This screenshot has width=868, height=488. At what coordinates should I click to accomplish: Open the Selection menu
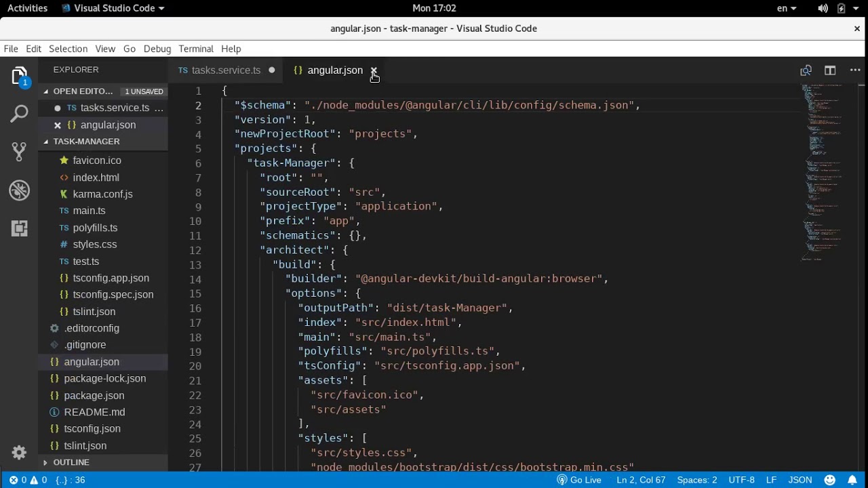pyautogui.click(x=68, y=49)
